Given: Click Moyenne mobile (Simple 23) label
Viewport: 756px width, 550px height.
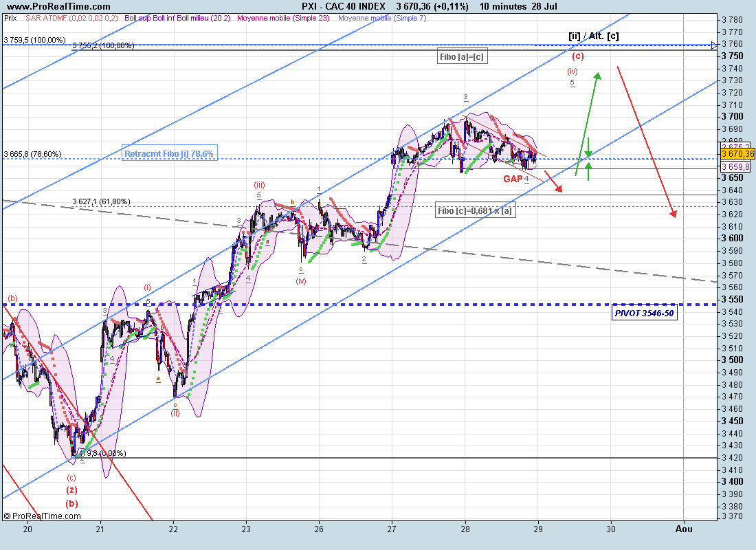Looking at the screenshot, I should click(x=283, y=18).
